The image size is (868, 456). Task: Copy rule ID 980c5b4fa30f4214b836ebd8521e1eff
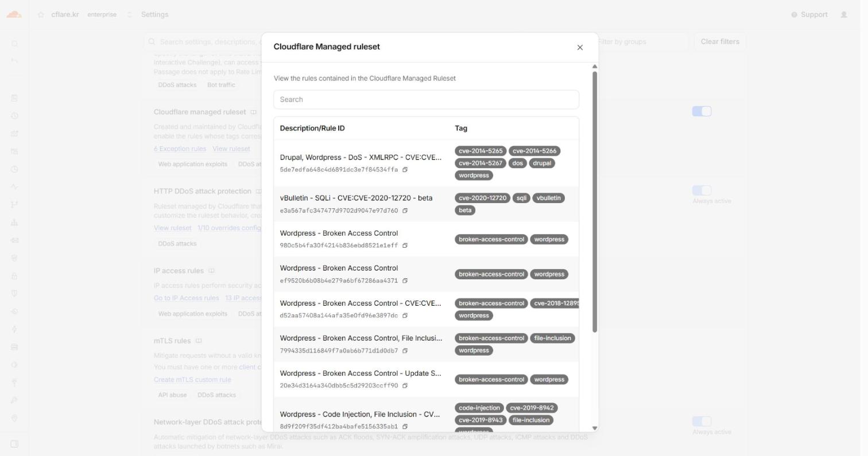(x=405, y=245)
